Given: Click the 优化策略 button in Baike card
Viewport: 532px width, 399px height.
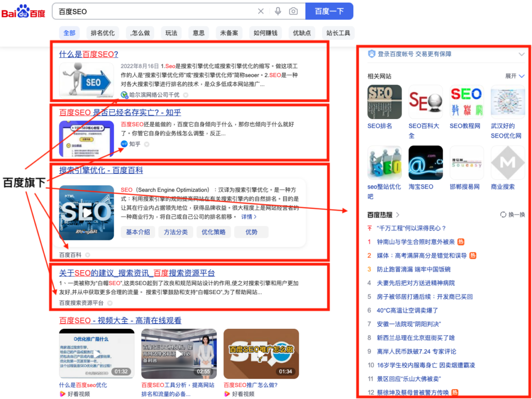Looking at the screenshot, I should (x=214, y=232).
